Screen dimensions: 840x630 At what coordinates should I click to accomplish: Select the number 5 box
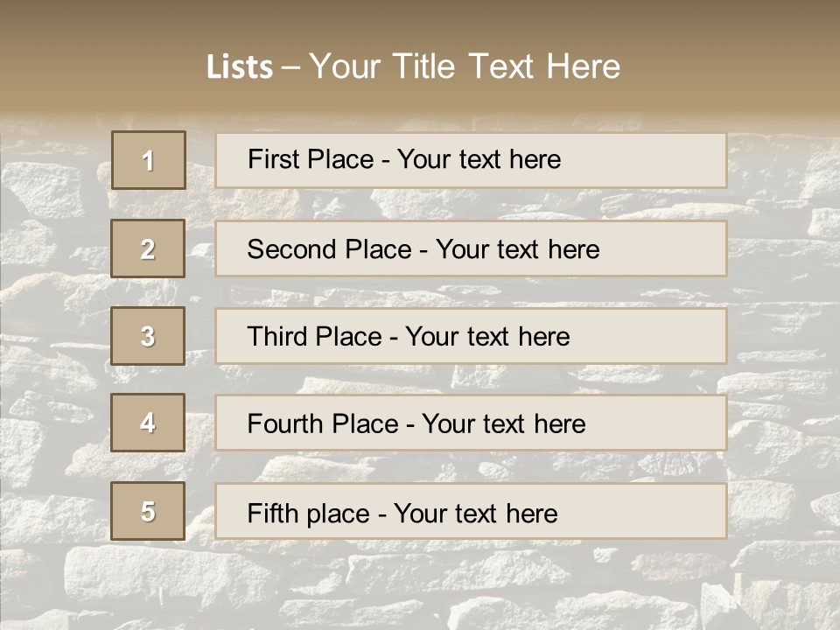(x=148, y=510)
